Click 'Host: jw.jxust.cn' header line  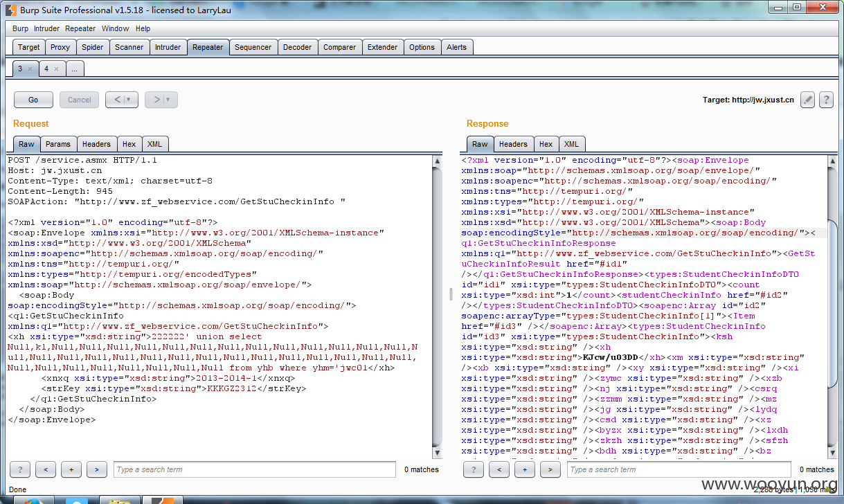(x=55, y=170)
